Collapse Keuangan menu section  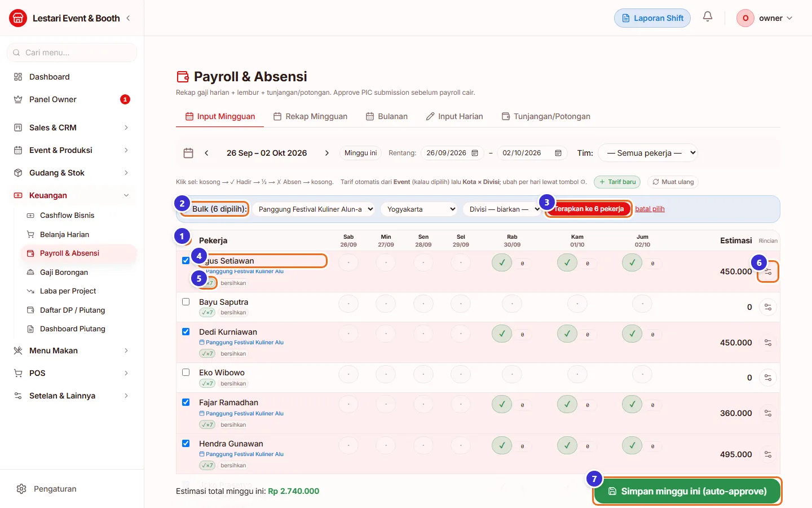click(x=72, y=195)
